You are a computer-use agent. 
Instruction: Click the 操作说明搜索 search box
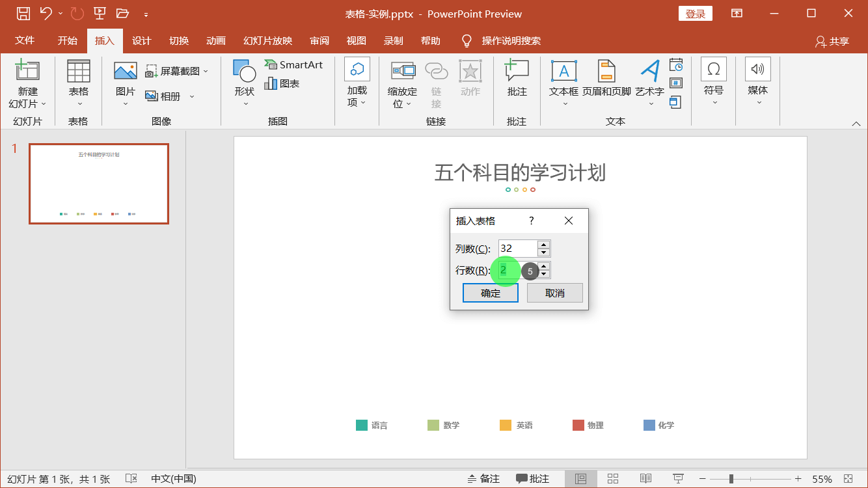(511, 40)
